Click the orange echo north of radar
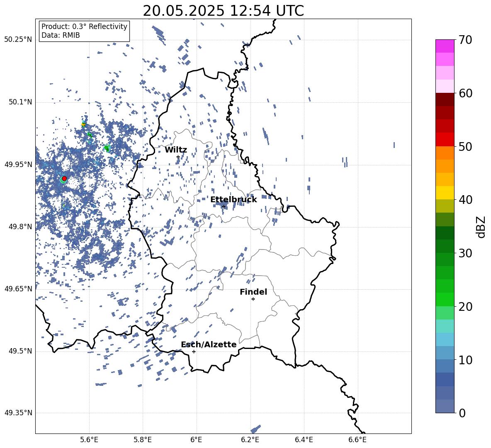The image size is (491, 448). tap(83, 124)
